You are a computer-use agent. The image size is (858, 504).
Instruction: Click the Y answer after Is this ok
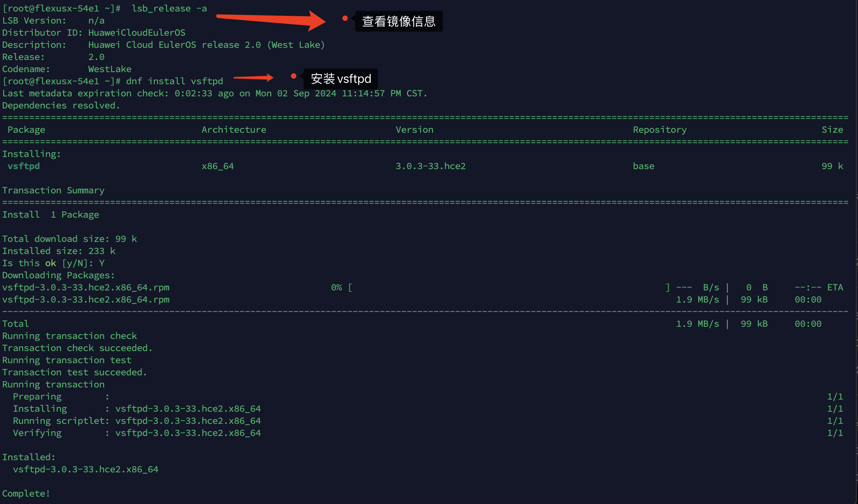point(102,263)
